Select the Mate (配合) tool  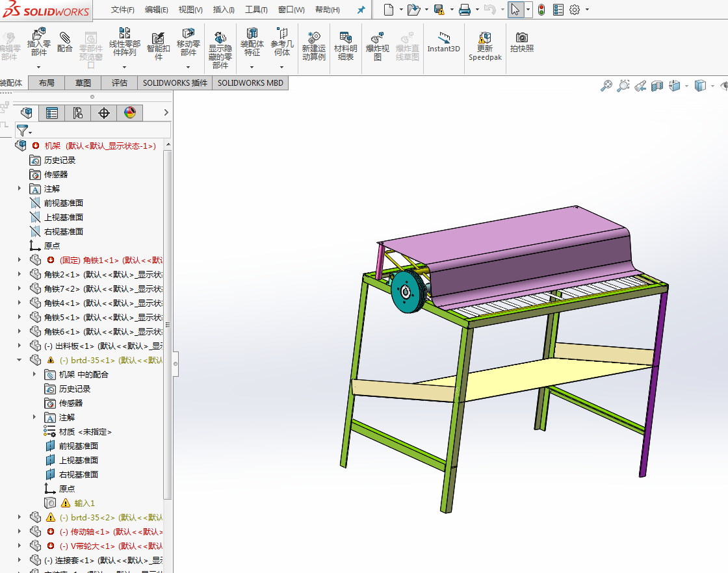click(x=64, y=42)
